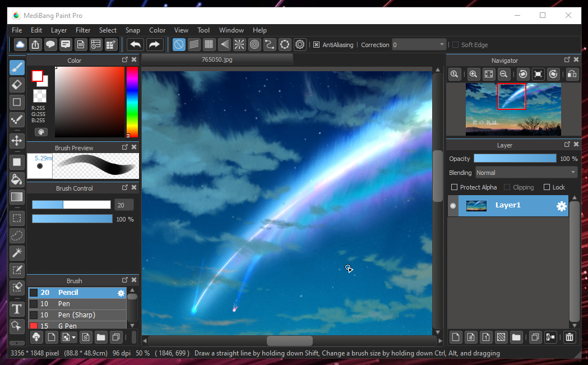
Task: Select the Lasso tool
Action: coord(17,235)
